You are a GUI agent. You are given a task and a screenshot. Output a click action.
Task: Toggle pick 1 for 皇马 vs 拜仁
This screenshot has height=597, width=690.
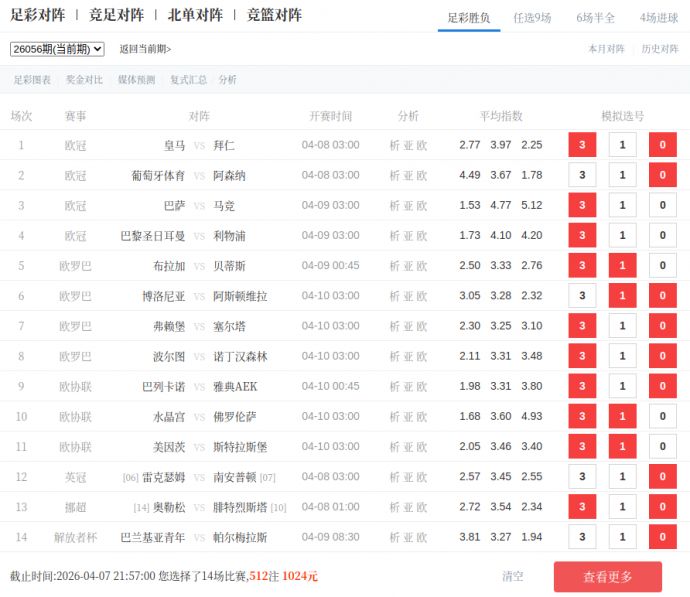622,145
